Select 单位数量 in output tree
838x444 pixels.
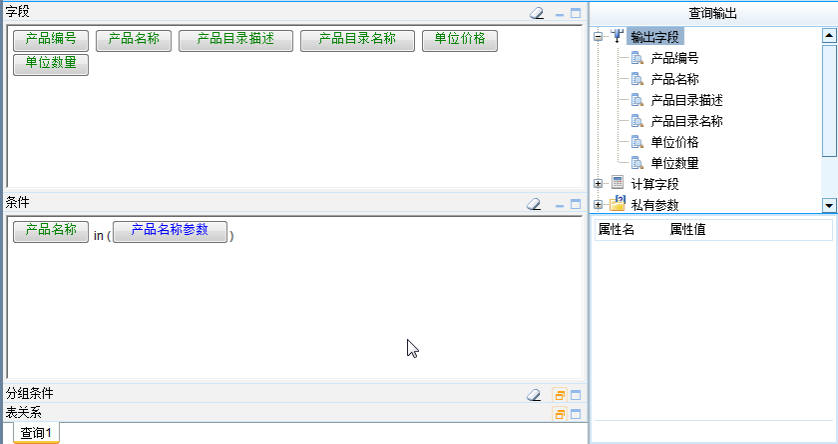[x=674, y=163]
